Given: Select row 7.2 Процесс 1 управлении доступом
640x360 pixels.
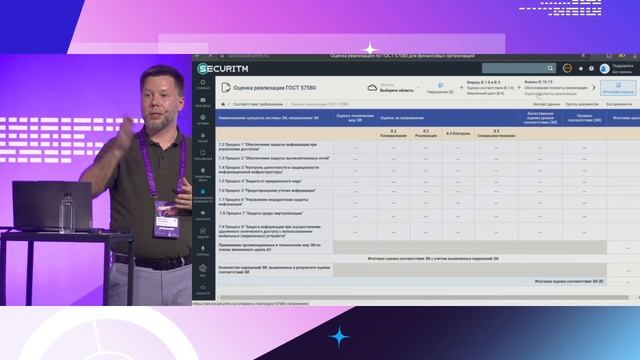Looking at the screenshot, I should click(x=427, y=147).
